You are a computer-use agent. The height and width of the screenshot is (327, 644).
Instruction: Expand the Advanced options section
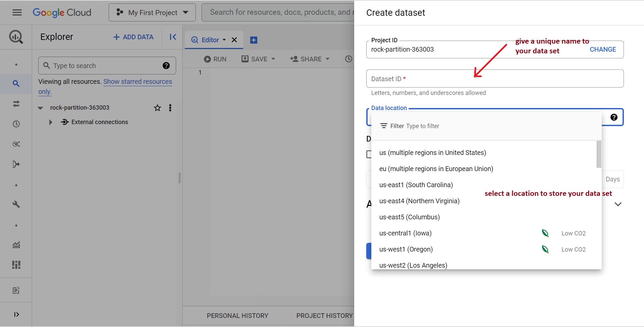coord(618,204)
